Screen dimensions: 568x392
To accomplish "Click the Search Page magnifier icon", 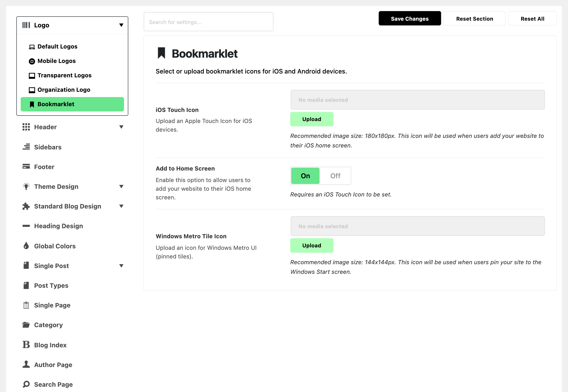I will (26, 384).
